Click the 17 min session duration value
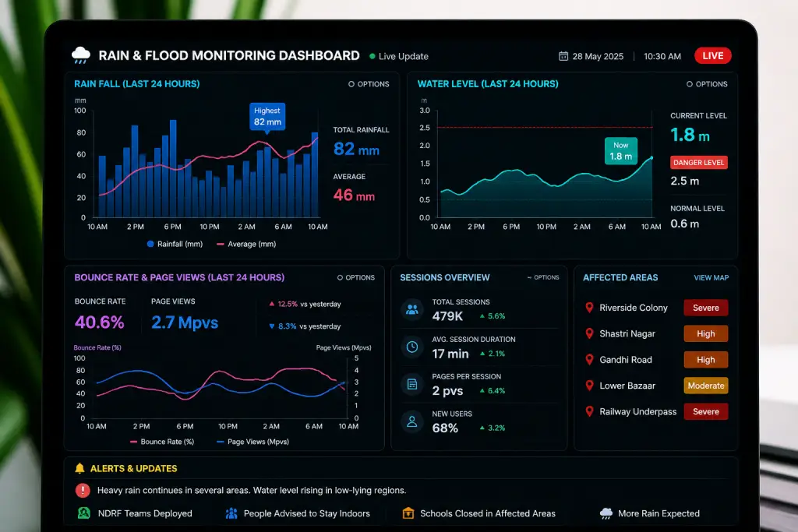The image size is (798, 532). point(450,354)
